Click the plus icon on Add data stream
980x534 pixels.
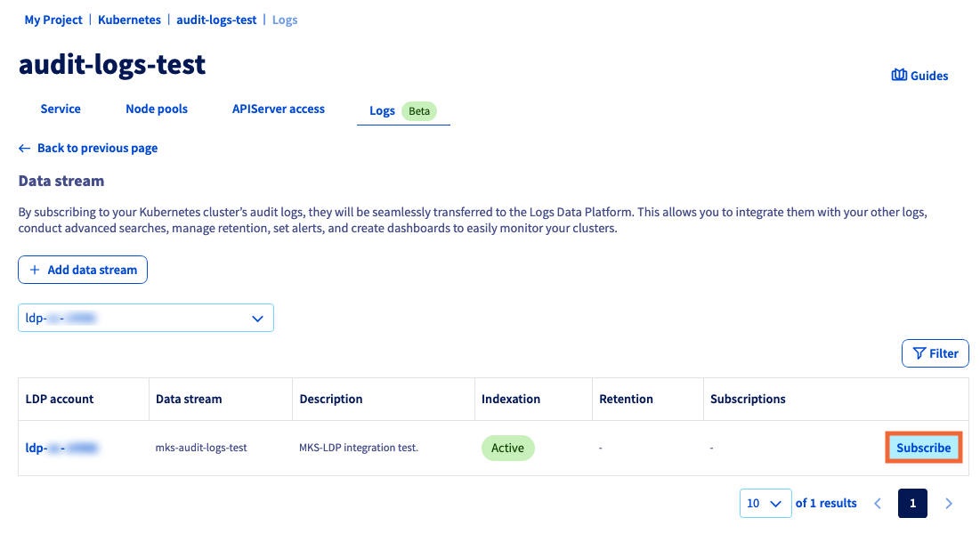coord(35,270)
